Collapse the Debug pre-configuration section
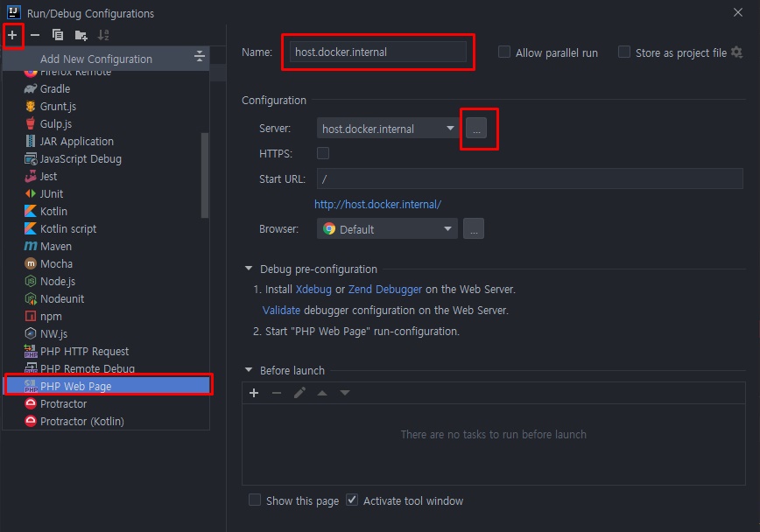760x532 pixels. [249, 269]
